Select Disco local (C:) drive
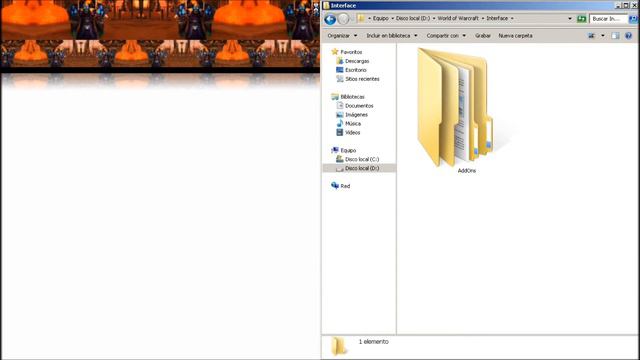Screen dimensions: 640x360 pyautogui.click(x=362, y=159)
